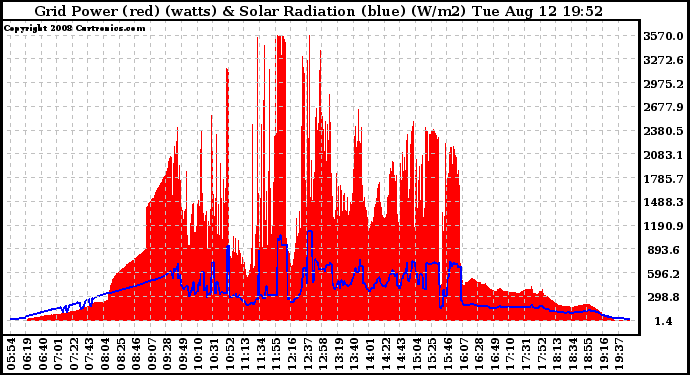
Task: Click the x-axis time label 07:22
Action: [x=73, y=354]
